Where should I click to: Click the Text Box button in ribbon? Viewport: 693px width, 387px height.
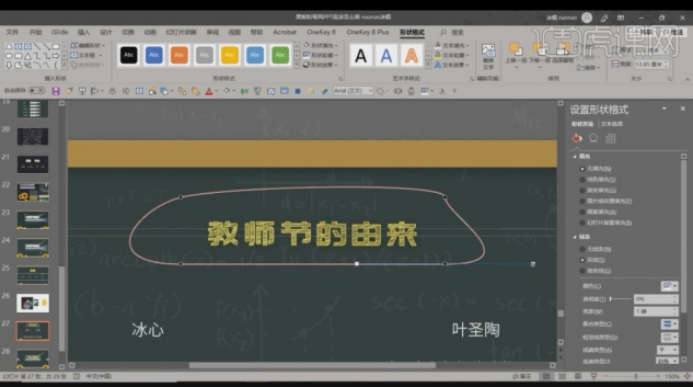[x=86, y=55]
